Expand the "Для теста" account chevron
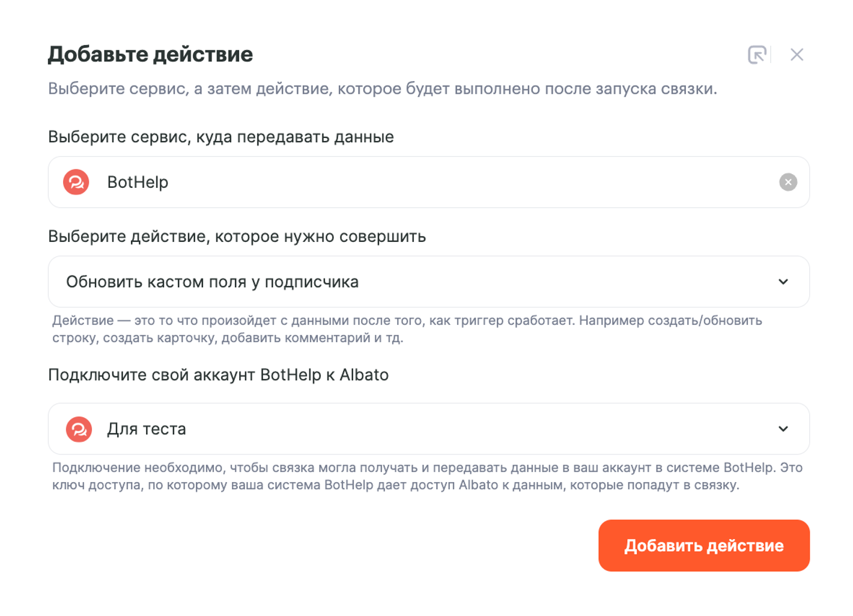 (783, 429)
